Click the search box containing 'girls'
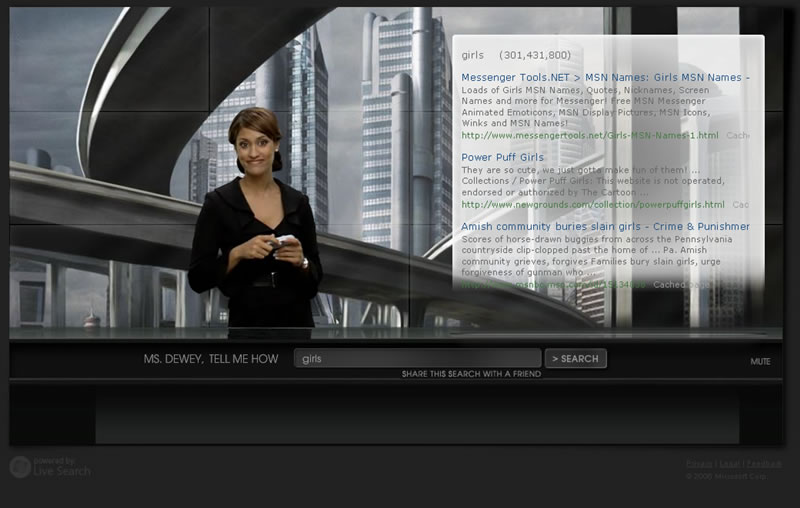The height and width of the screenshot is (508, 800). (x=417, y=359)
